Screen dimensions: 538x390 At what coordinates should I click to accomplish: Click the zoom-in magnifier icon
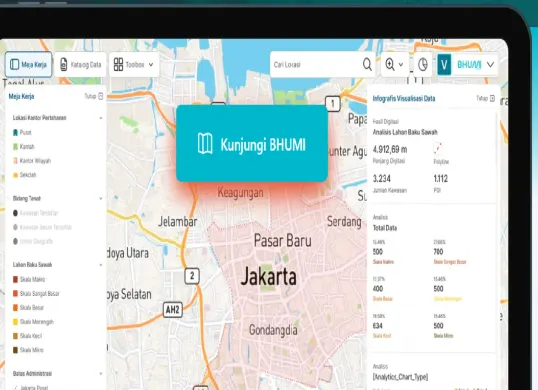click(x=390, y=64)
